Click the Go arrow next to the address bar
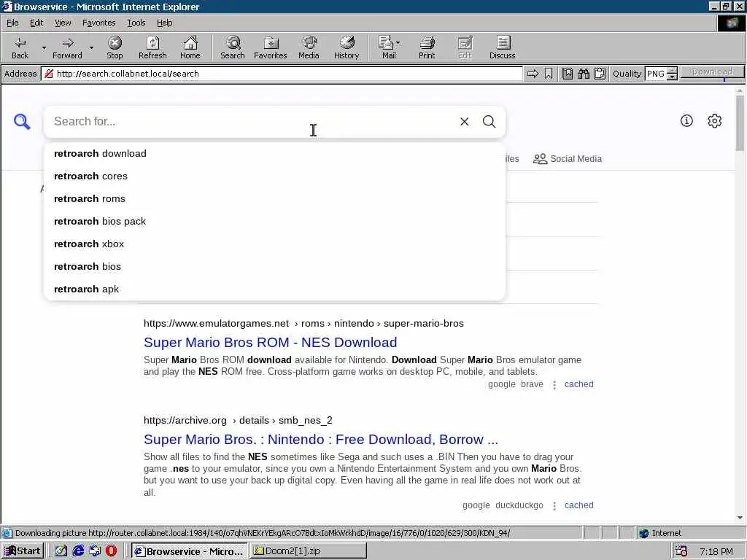This screenshot has height=560, width=747. point(533,74)
